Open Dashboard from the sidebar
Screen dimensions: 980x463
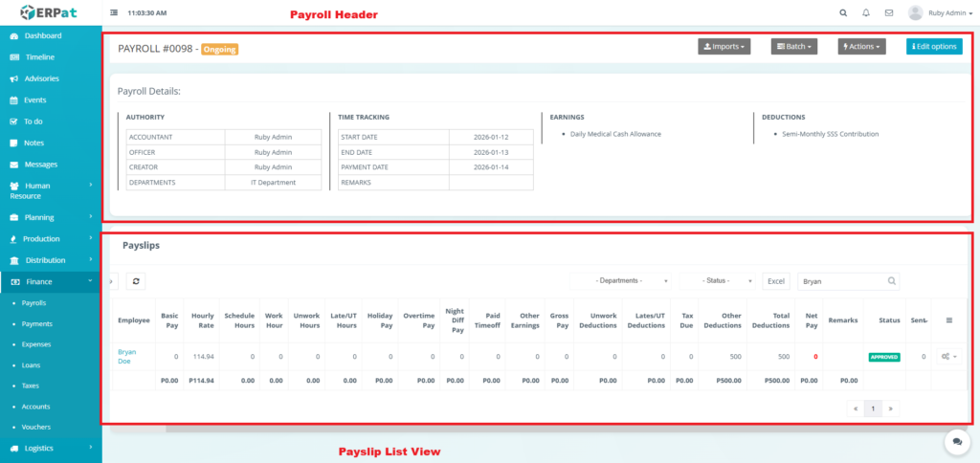[43, 35]
